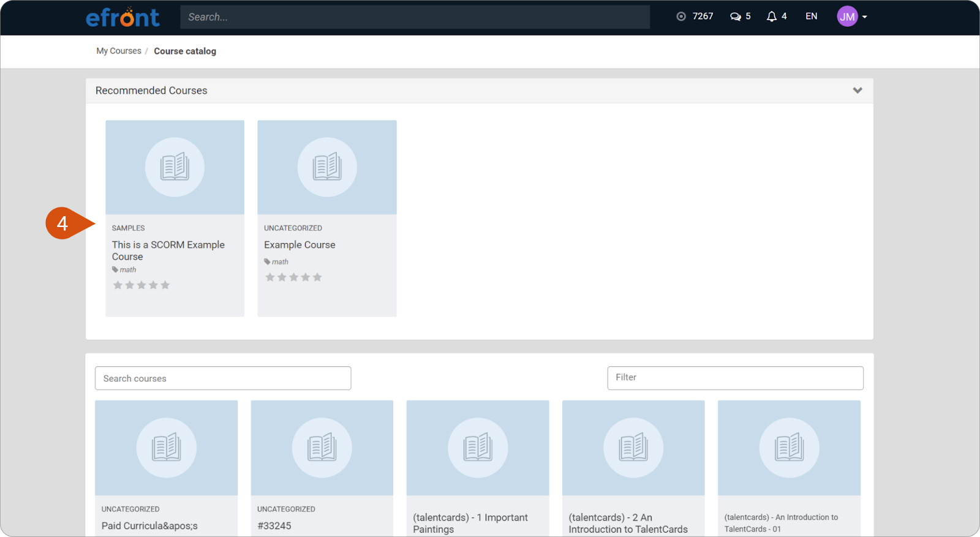Image resolution: width=980 pixels, height=537 pixels.
Task: Open the #33245 course title
Action: tap(274, 526)
